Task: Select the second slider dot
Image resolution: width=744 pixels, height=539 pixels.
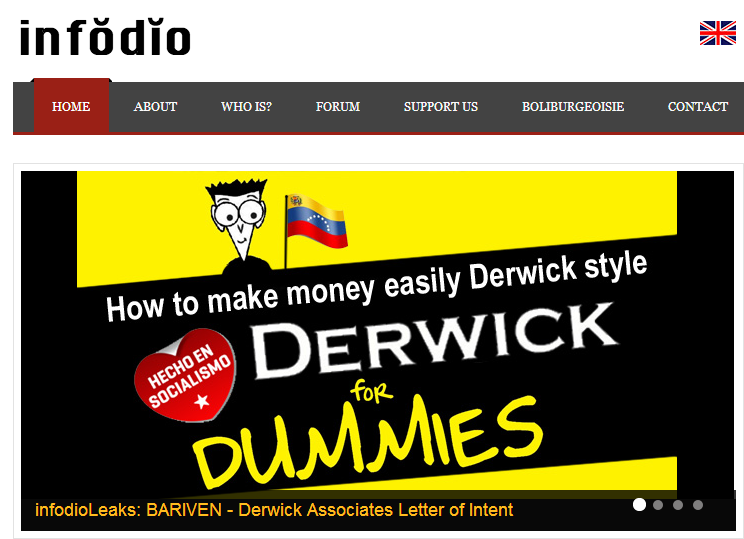Action: click(658, 505)
